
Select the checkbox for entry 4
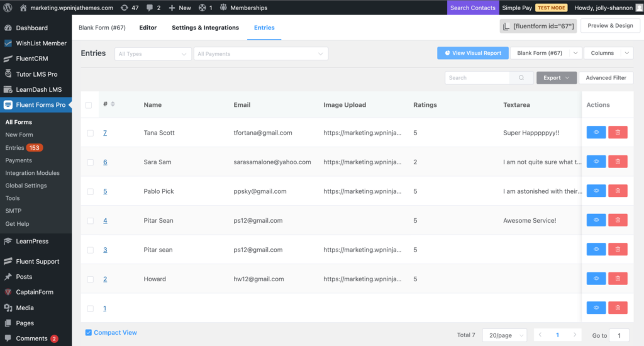point(91,221)
